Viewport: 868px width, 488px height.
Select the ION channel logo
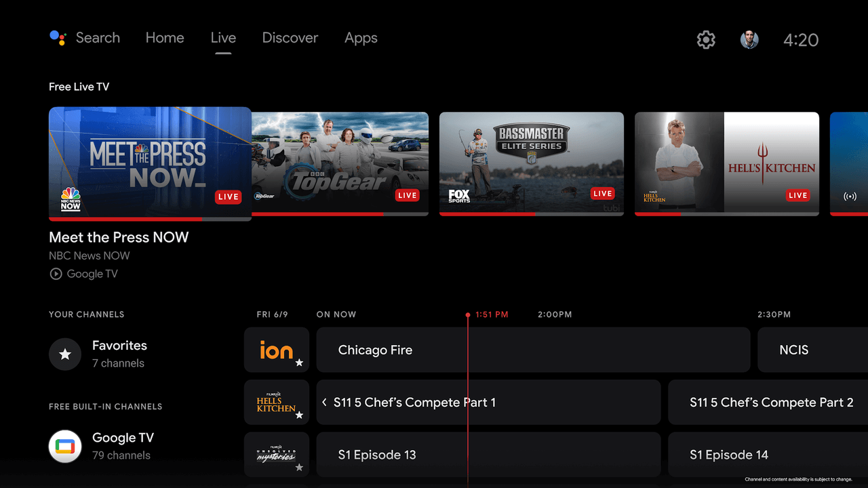point(274,348)
